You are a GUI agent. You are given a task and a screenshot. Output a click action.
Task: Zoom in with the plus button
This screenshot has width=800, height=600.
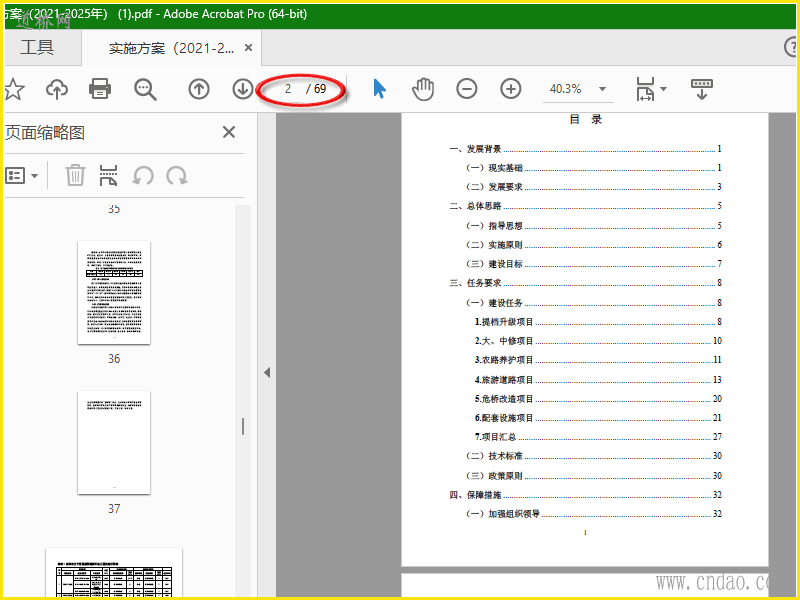click(511, 89)
